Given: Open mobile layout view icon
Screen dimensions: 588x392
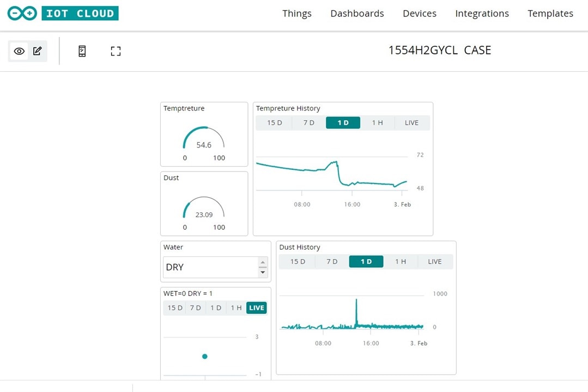Looking at the screenshot, I should 82,51.
